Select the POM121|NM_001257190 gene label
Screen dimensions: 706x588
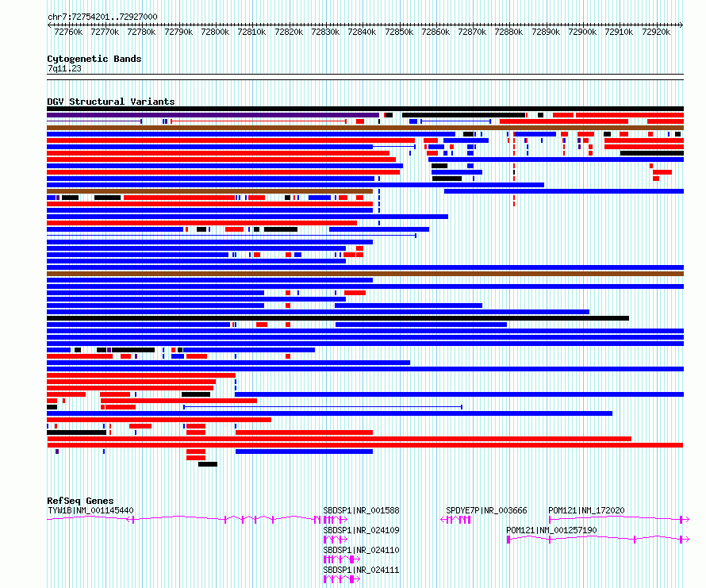[551, 530]
